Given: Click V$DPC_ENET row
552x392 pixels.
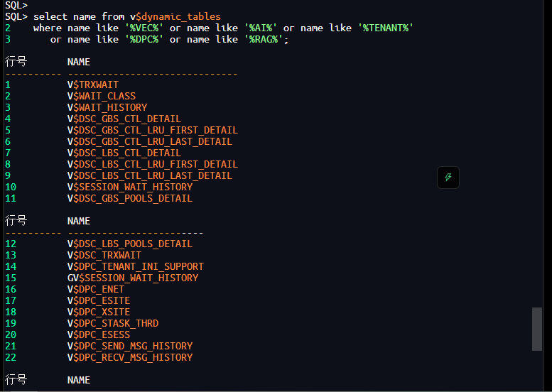Looking at the screenshot, I should tap(96, 289).
